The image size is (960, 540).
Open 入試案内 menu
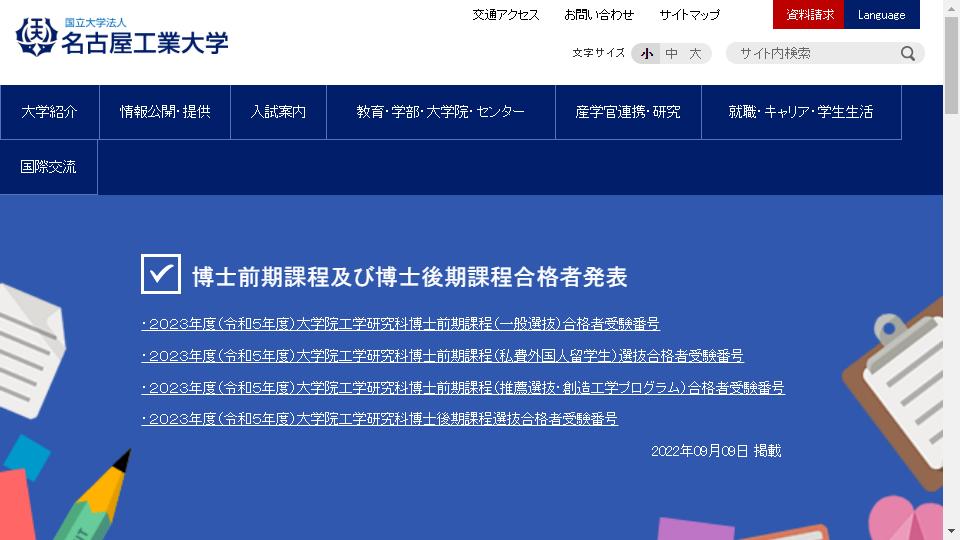279,112
